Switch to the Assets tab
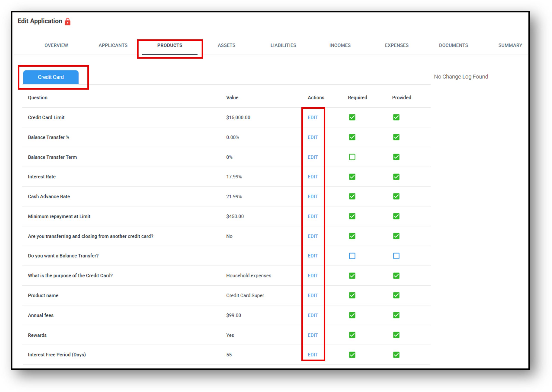 tap(226, 45)
